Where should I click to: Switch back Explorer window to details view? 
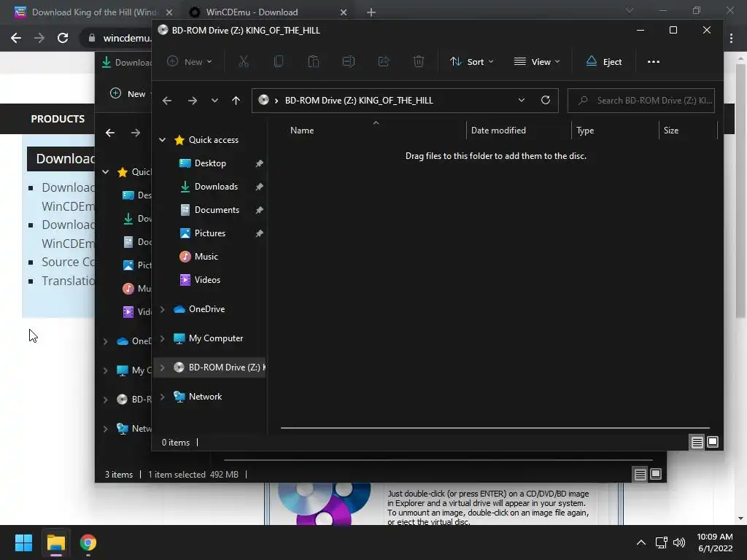point(640,474)
